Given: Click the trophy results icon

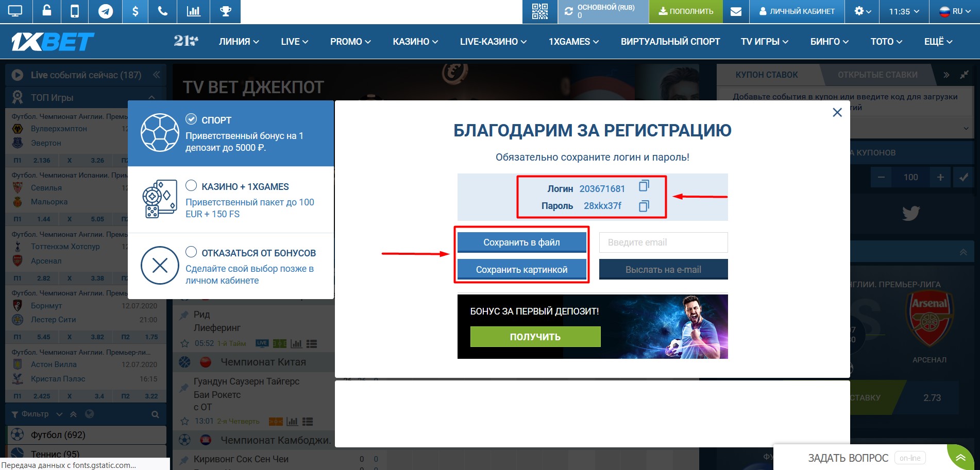Looking at the screenshot, I should [x=225, y=11].
